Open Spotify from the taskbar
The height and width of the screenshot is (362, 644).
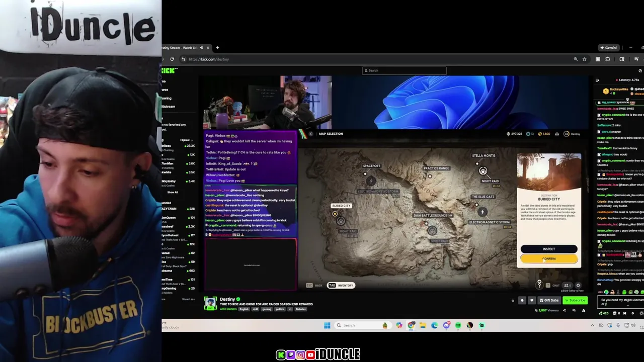458,325
